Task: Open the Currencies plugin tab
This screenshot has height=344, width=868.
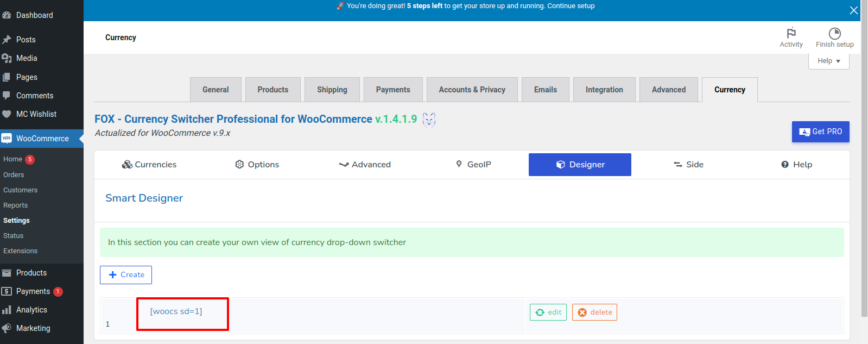Action: (x=149, y=165)
